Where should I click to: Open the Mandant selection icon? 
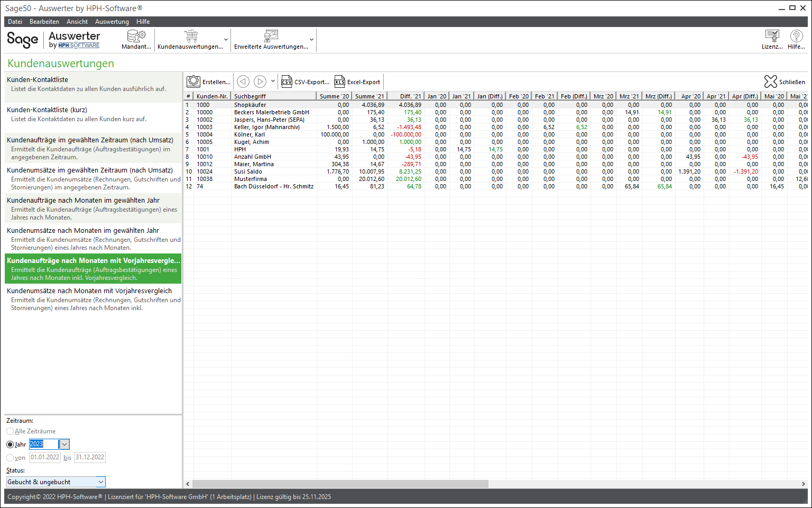click(x=136, y=36)
